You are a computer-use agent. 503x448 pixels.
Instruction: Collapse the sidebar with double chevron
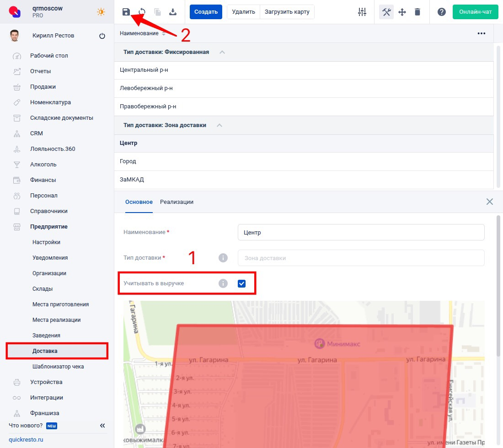[x=102, y=426]
